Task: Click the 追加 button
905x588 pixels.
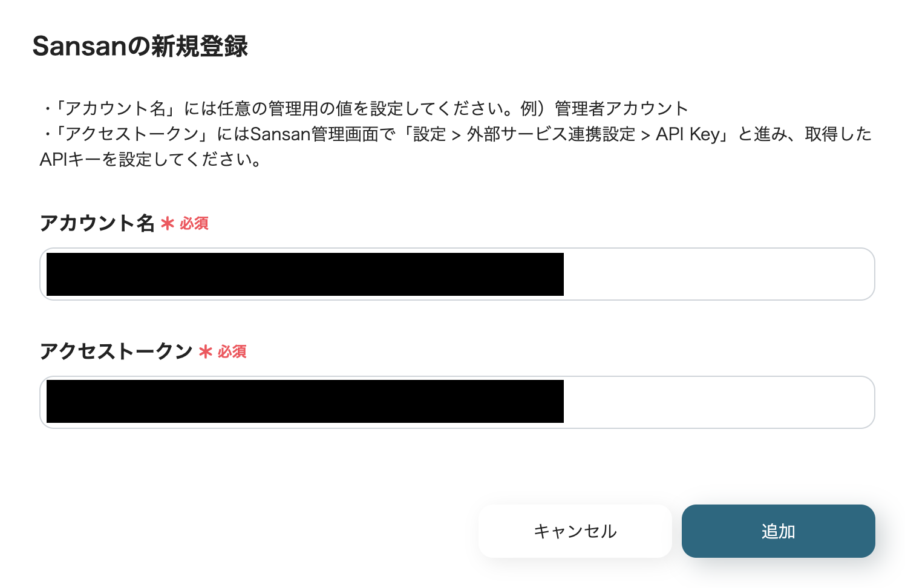Action: [x=778, y=531]
